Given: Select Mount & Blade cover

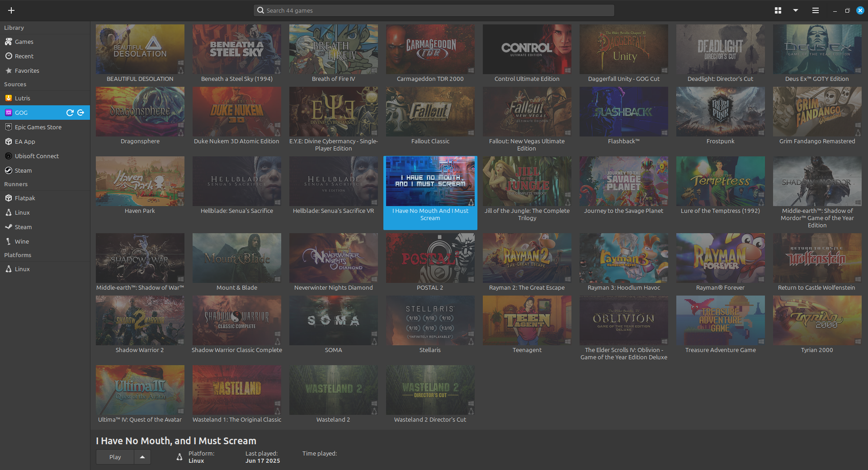Looking at the screenshot, I should (x=237, y=258).
